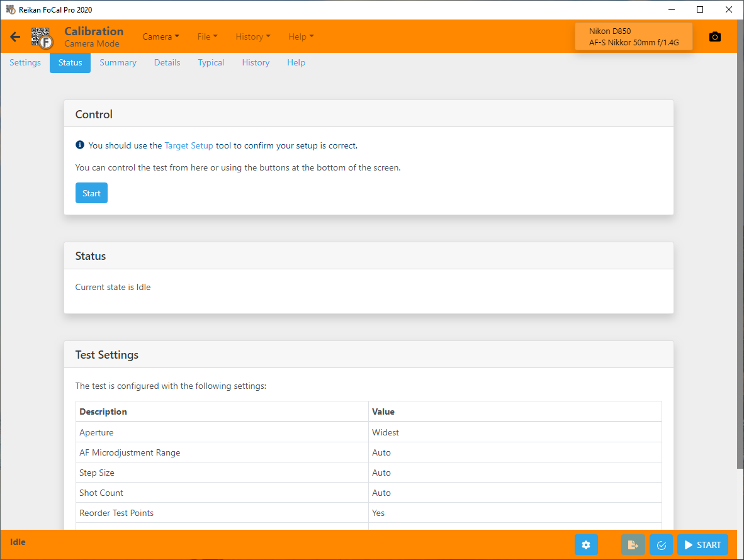This screenshot has width=744, height=560.
Task: Select the Details tab
Action: coord(167,62)
